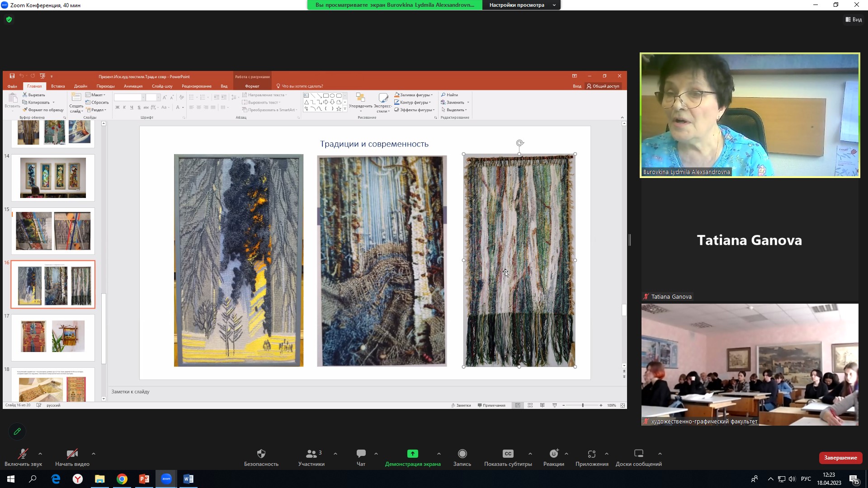The width and height of the screenshot is (868, 488).
Task: Start video camera
Action: point(72,454)
